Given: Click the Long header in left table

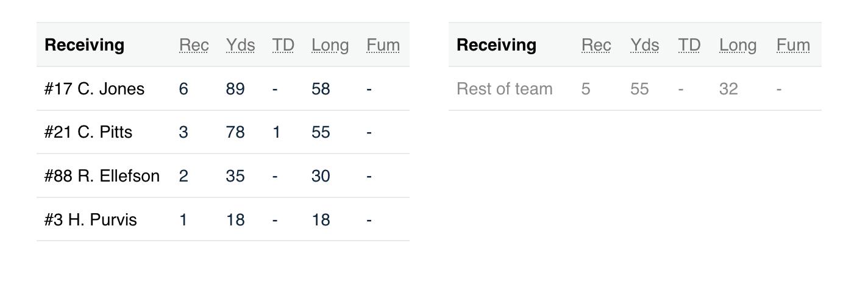Looking at the screenshot, I should click(x=330, y=45).
